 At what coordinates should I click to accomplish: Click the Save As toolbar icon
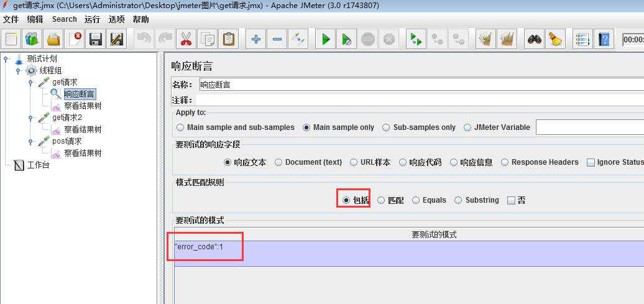117,39
